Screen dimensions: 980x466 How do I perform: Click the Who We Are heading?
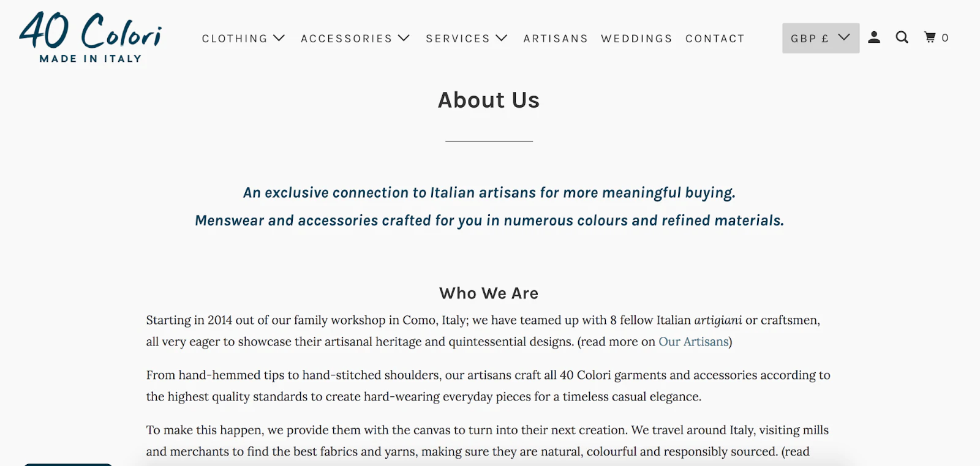489,293
